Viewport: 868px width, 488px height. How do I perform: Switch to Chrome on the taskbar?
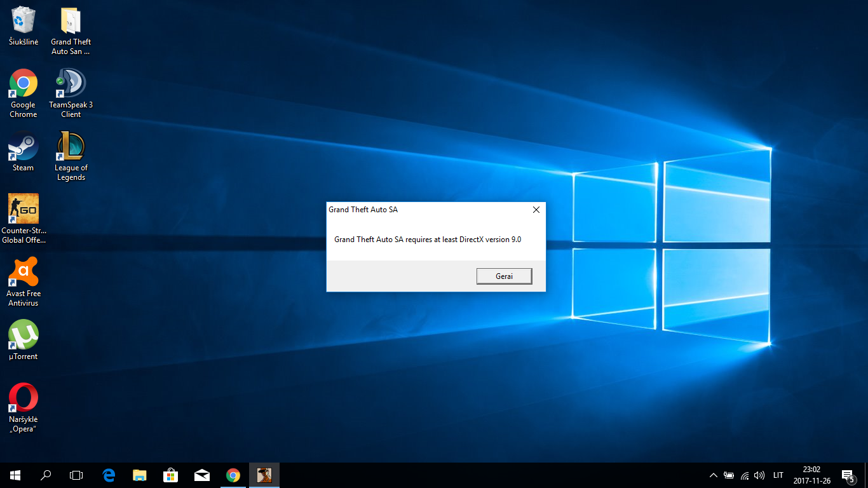233,475
